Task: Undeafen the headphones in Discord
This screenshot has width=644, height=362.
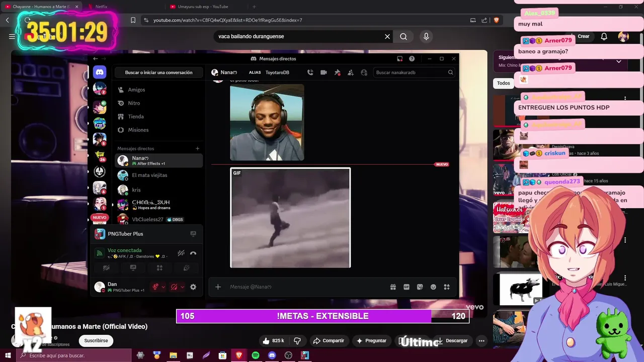Action: (174, 287)
